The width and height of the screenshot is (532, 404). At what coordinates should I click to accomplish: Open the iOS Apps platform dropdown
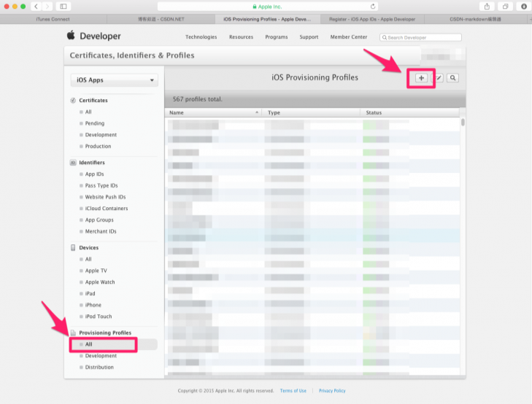(115, 80)
